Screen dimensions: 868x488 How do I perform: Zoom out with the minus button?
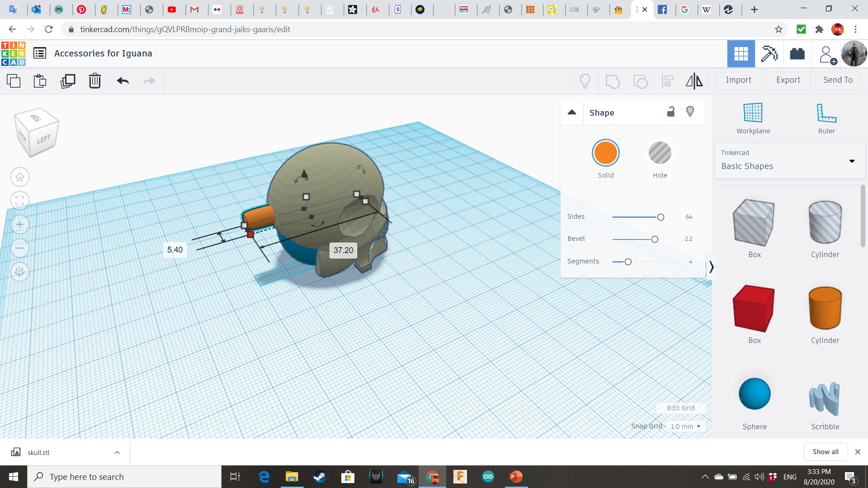tap(20, 248)
